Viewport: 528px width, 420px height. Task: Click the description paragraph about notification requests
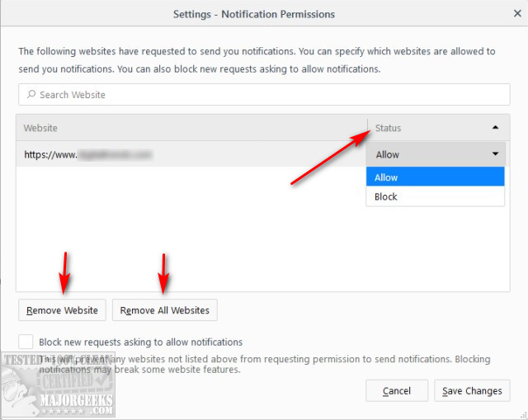257,60
